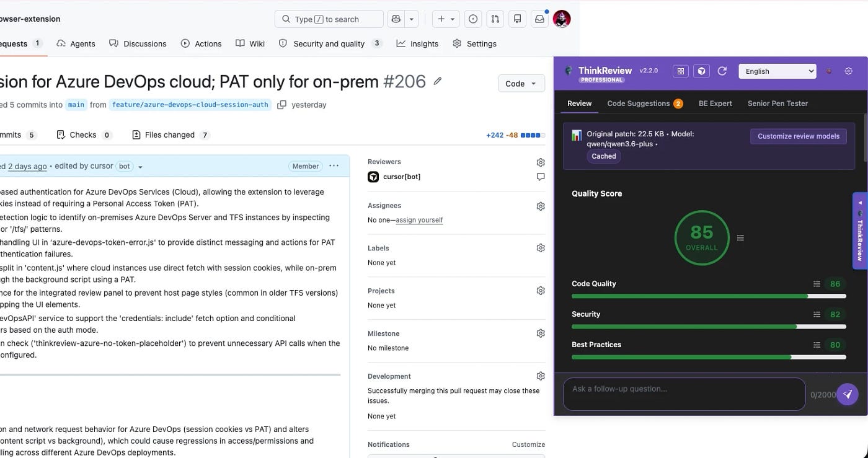
Task: Open the Labels settings gear
Action: coord(540,247)
